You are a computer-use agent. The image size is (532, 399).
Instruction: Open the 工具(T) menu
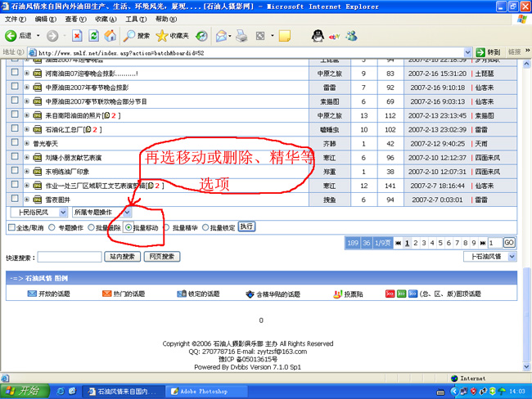click(x=136, y=20)
